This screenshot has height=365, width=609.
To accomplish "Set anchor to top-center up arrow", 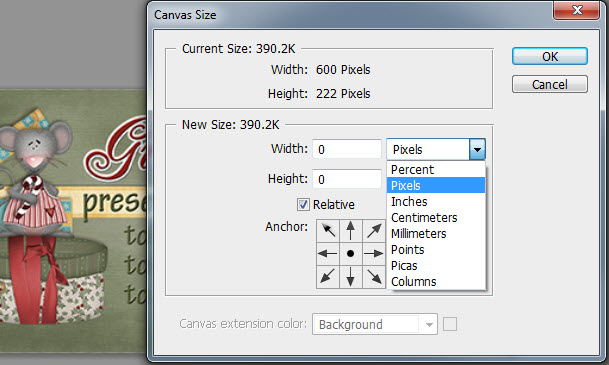I will pos(351,231).
